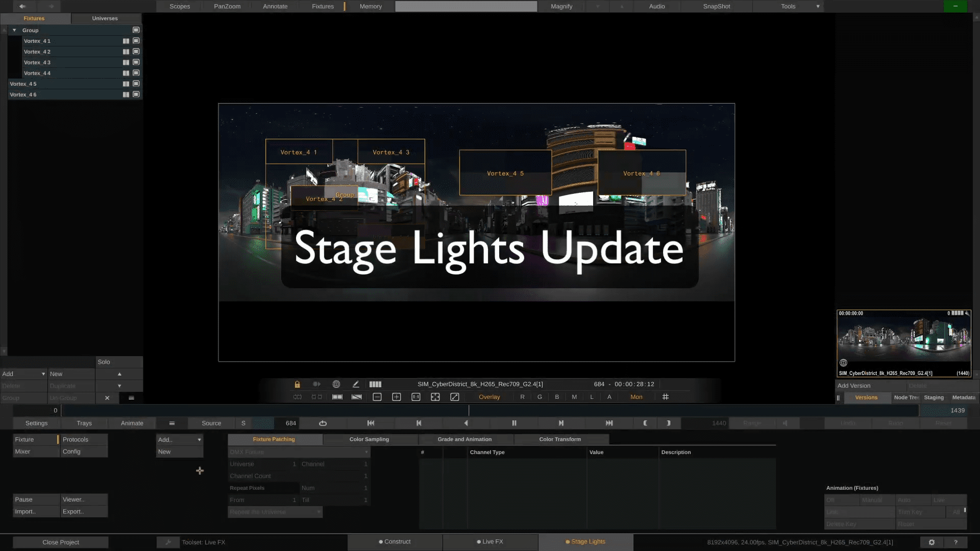
Task: Switch to the Universes tab
Action: tap(105, 18)
